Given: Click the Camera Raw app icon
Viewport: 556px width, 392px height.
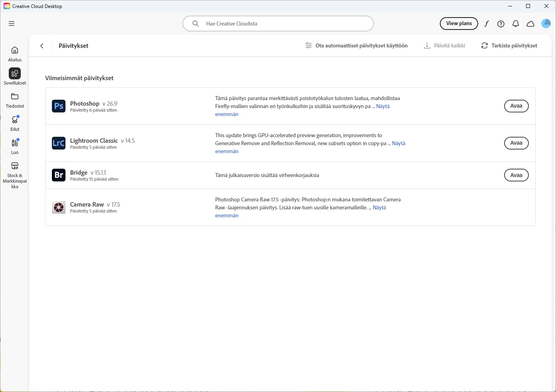Looking at the screenshot, I should coord(59,207).
